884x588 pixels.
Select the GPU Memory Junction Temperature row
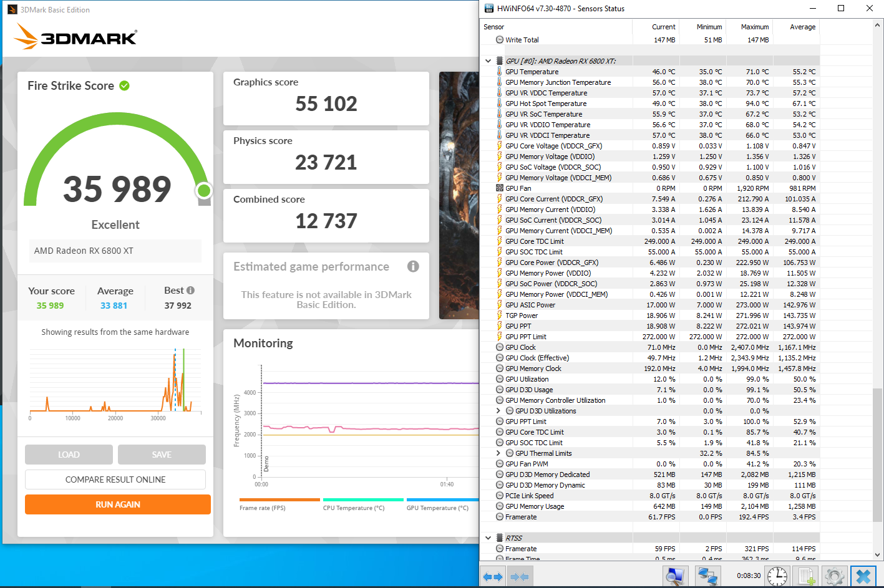(649, 82)
